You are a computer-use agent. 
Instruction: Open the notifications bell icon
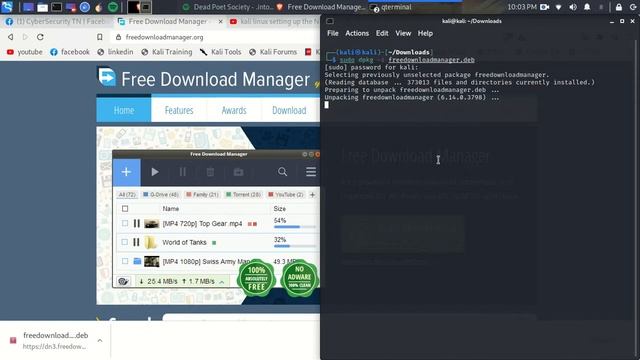[587, 7]
